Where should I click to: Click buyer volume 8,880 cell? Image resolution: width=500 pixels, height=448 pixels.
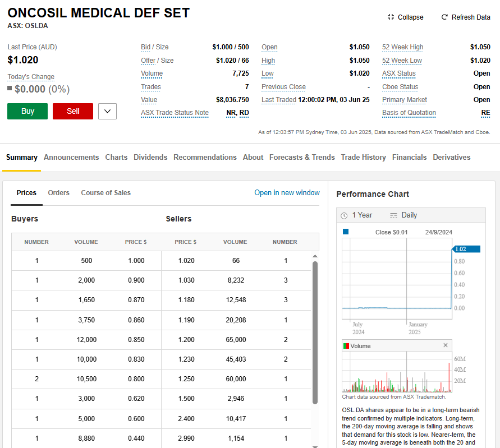click(x=86, y=438)
